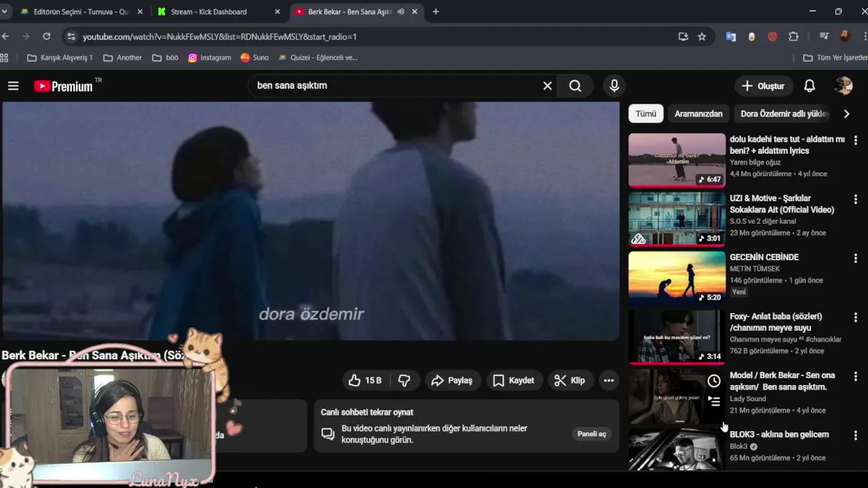Open Chrome extensions puzzle icon
This screenshot has width=868, height=488.
793,37
